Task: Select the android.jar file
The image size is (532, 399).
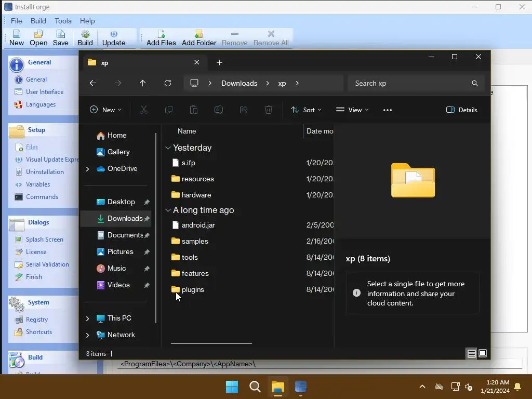Action: pyautogui.click(x=198, y=225)
